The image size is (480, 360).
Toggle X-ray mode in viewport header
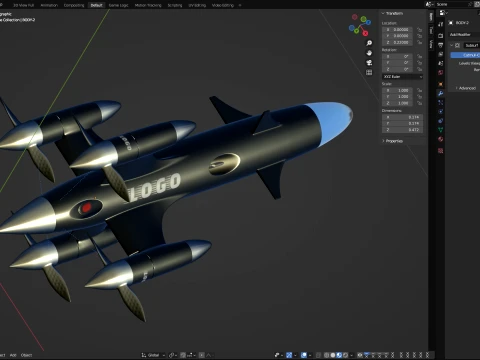(319, 355)
